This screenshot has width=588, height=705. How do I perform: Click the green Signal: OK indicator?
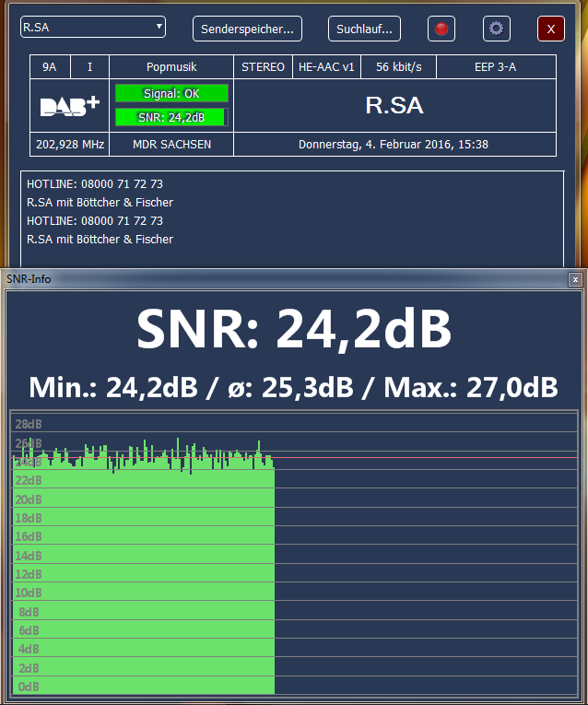click(171, 93)
